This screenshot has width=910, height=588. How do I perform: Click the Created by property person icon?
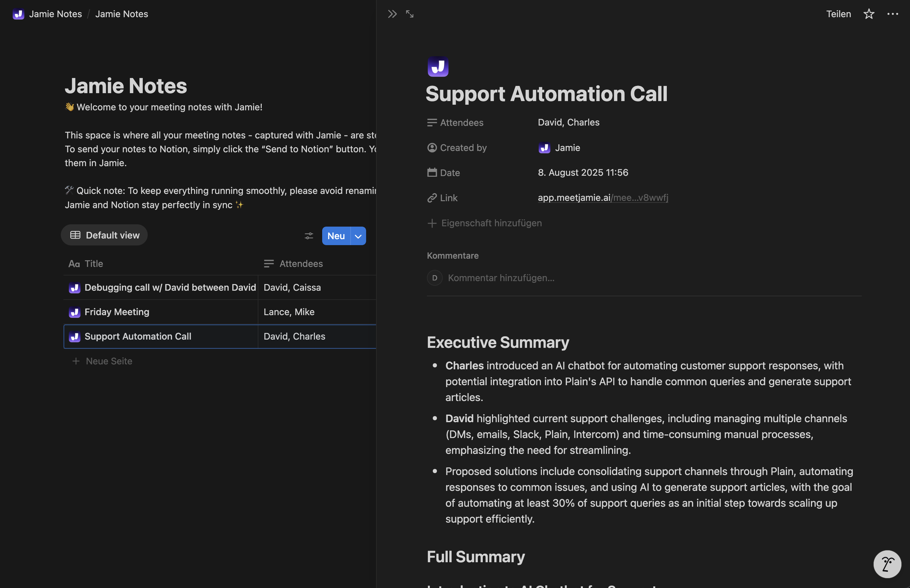[x=432, y=148]
